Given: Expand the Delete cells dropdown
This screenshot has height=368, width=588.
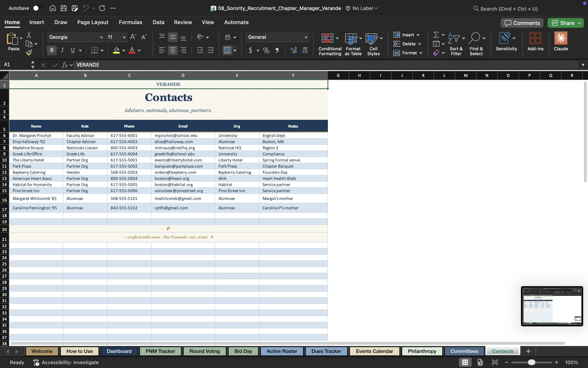Looking at the screenshot, I should pos(420,44).
